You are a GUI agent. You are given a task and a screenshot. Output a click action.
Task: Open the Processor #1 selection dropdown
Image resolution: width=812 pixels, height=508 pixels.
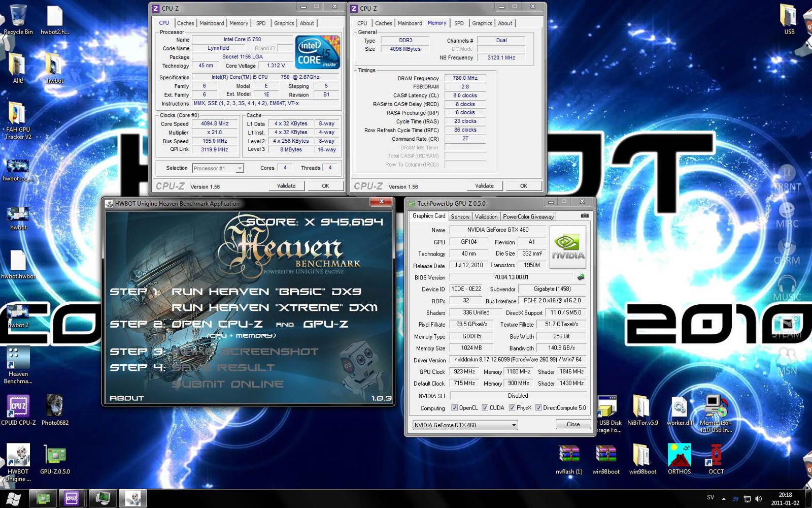click(x=218, y=168)
